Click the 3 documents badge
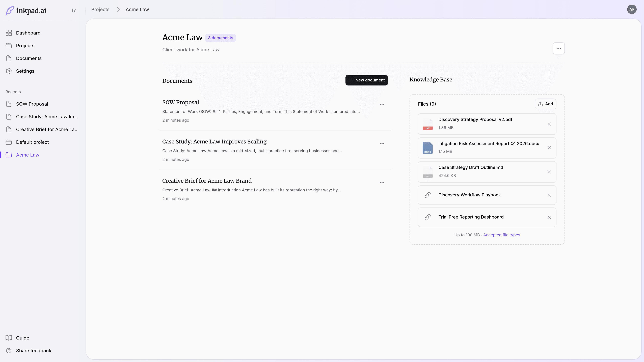This screenshot has height=362, width=644. tap(221, 38)
